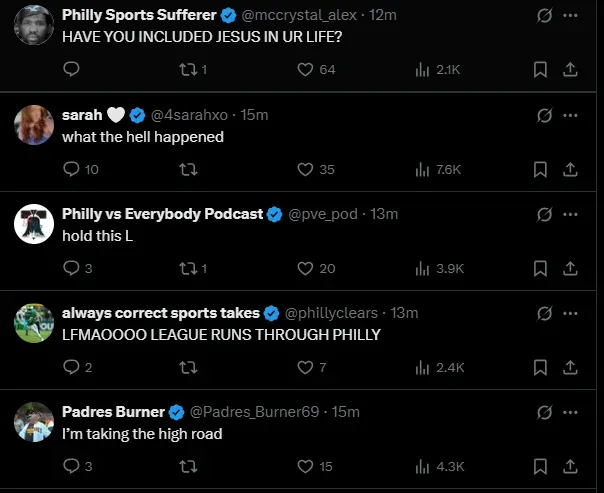This screenshot has height=493, width=604.
Task: Share Philly Sports Sufferer's tweet
Action: (571, 69)
